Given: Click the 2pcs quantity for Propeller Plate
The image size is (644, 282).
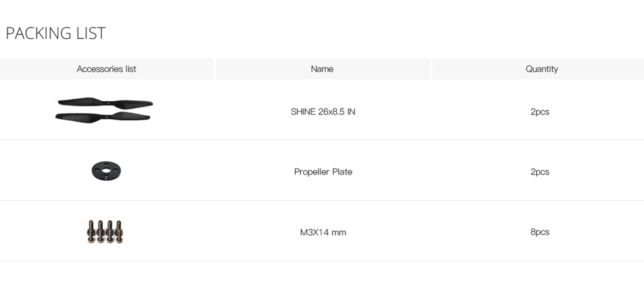Looking at the screenshot, I should (540, 172).
